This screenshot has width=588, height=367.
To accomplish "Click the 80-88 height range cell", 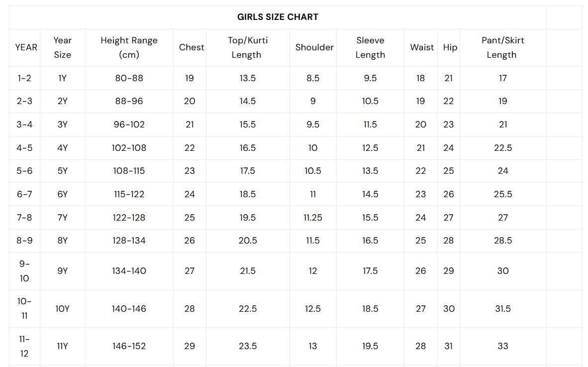I will tap(129, 78).
